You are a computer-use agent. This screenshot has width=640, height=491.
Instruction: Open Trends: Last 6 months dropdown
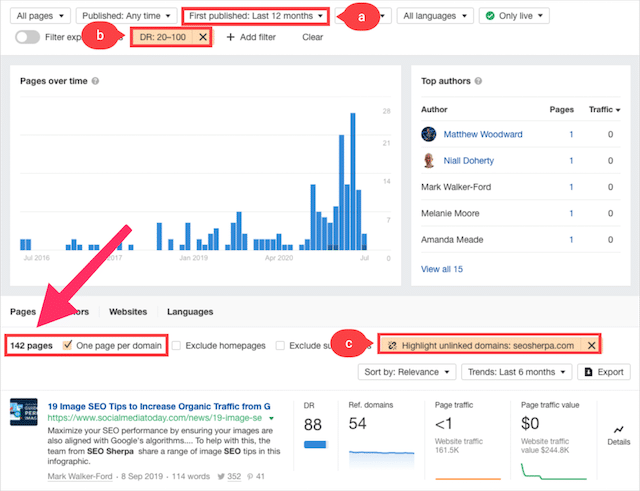pos(516,372)
